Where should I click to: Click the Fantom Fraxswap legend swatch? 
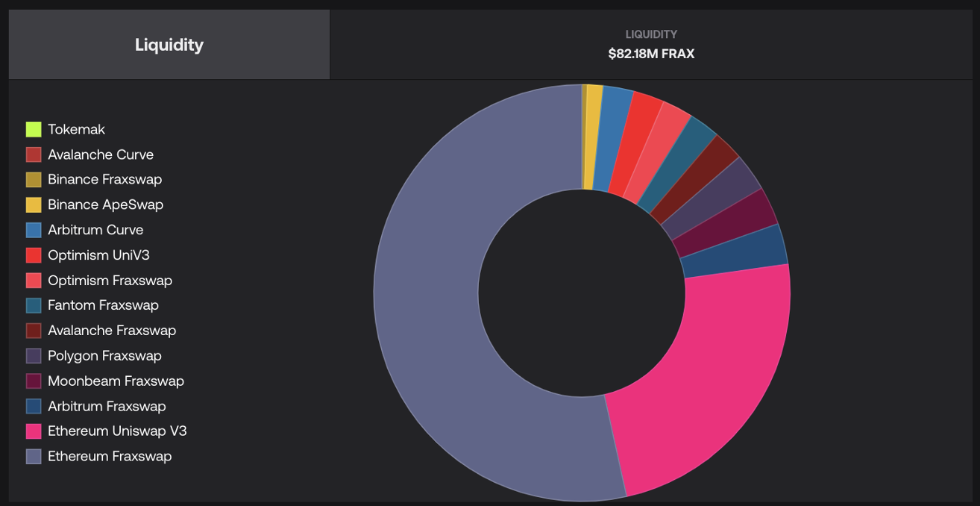(34, 305)
